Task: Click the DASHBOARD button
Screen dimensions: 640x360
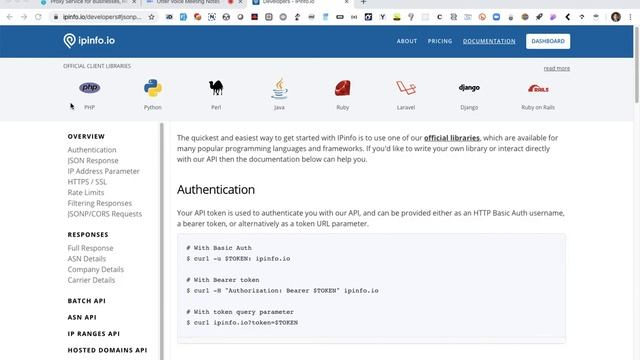Action: (548, 41)
